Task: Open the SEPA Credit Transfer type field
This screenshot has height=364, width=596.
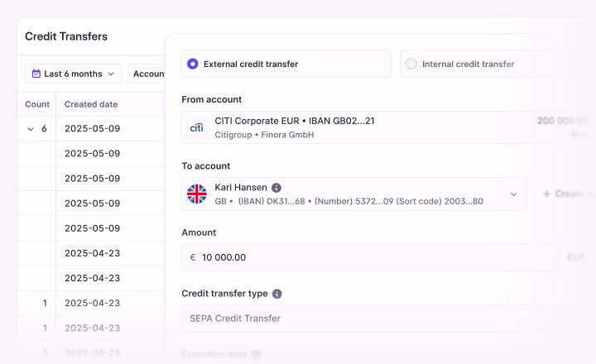Action: click(384, 318)
